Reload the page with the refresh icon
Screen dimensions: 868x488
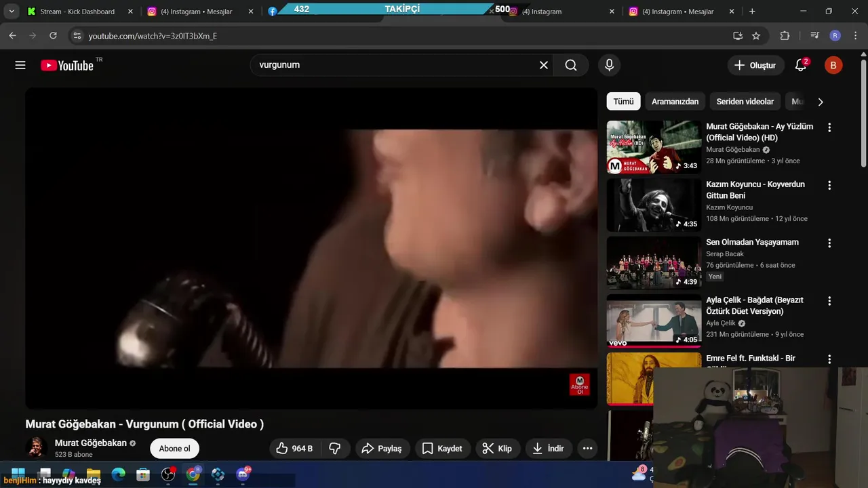click(x=53, y=36)
